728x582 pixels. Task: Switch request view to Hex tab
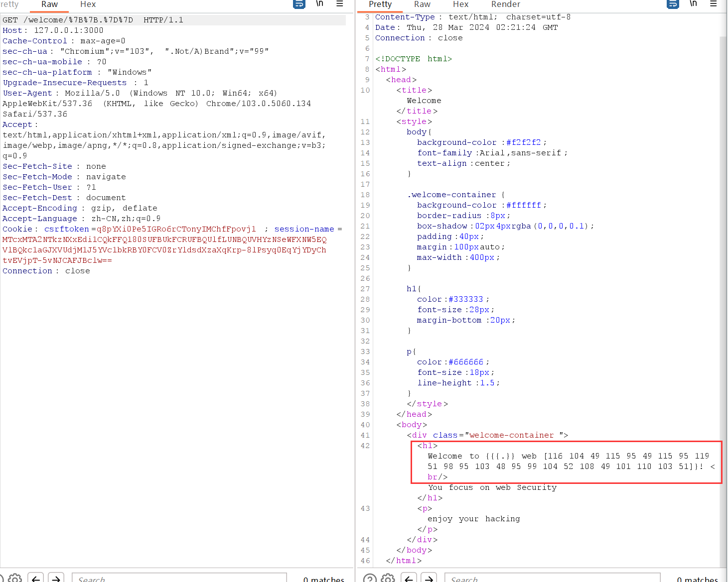tap(88, 4)
